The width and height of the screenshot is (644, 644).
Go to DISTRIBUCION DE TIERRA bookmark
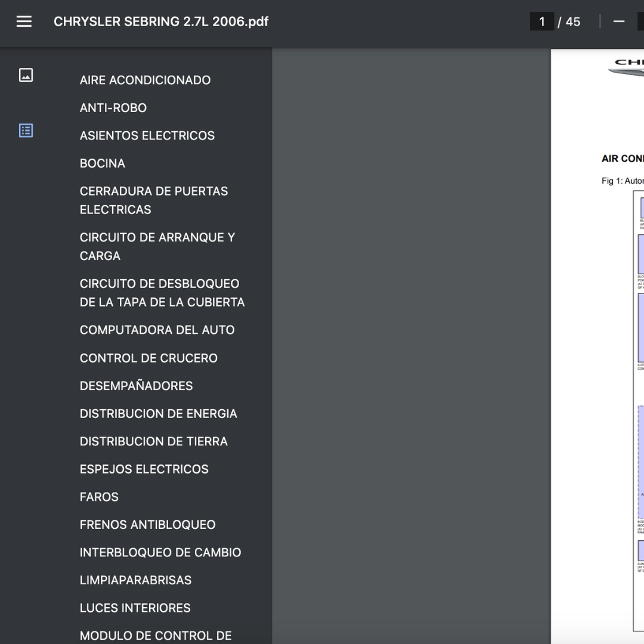coord(154,441)
